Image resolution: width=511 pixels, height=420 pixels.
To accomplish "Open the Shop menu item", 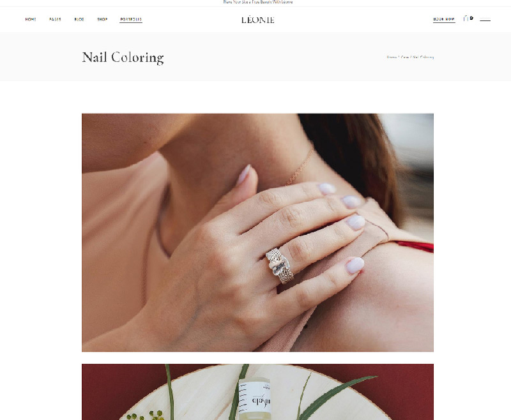I will pos(102,20).
